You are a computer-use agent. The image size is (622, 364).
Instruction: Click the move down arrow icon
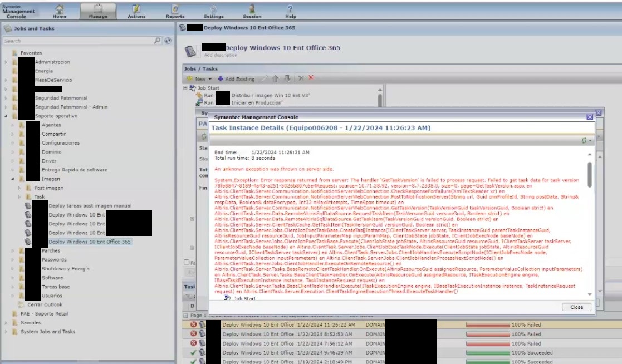(287, 78)
